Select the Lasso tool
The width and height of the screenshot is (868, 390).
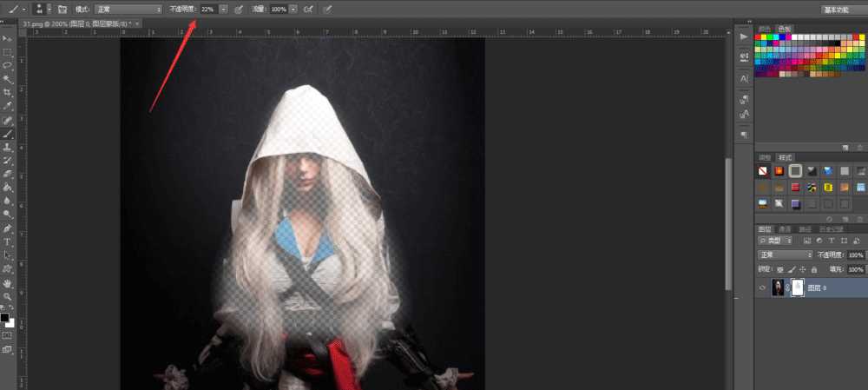tap(8, 65)
